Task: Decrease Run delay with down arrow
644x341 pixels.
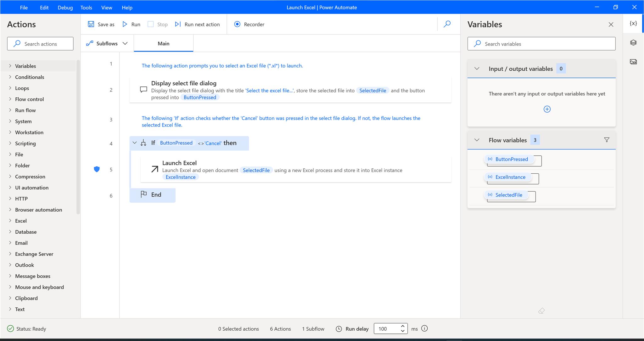Action: [402, 331]
